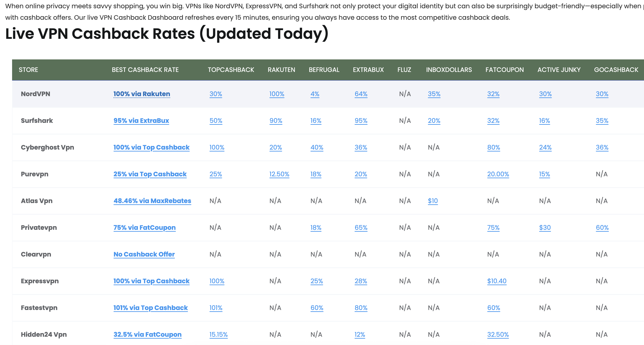Viewport: 644px width, 345px height.
Task: Open the '95% via ExtraBux' Surfshark link
Action: tap(141, 121)
